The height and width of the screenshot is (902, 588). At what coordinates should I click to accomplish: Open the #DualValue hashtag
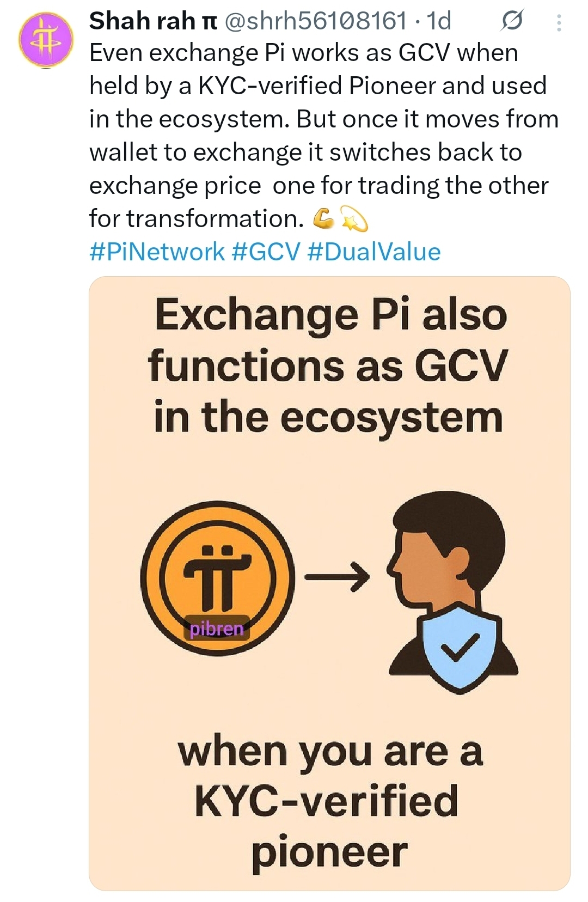374,252
